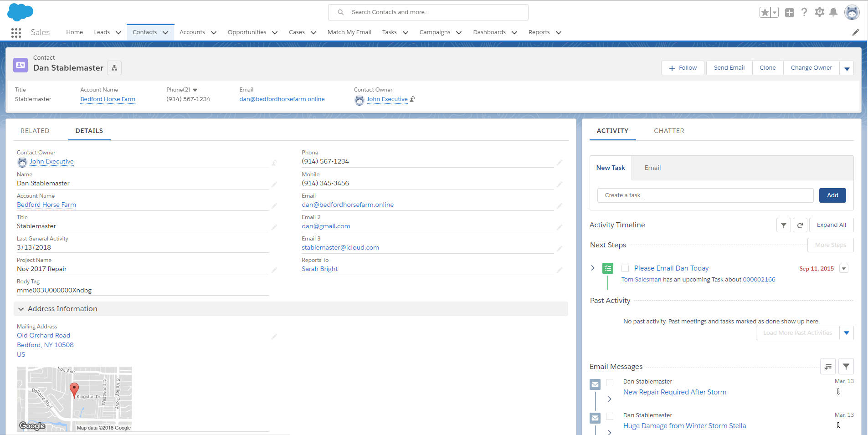The image size is (868, 435).
Task: Open the Activity Timeline filter icon
Action: (784, 225)
